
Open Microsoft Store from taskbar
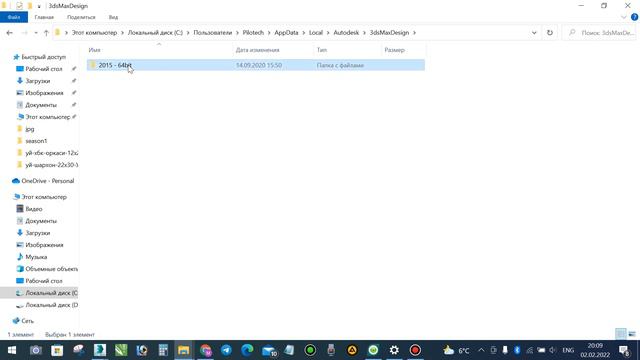[x=57, y=350]
